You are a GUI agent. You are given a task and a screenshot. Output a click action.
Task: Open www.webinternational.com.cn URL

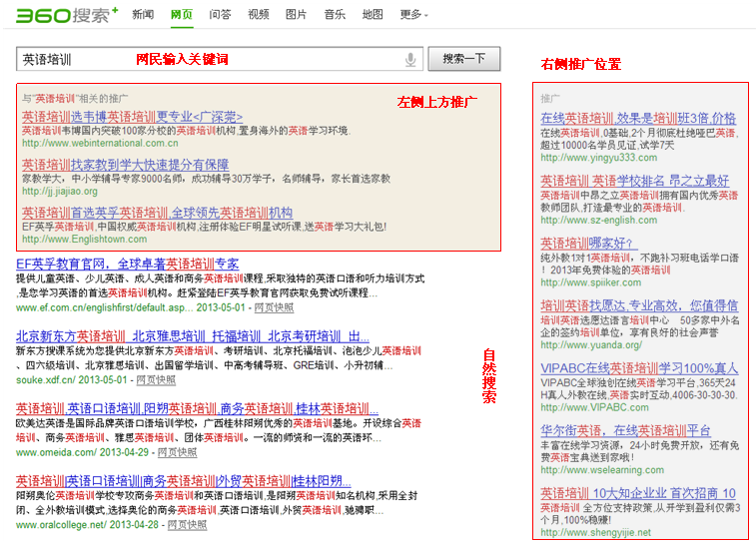[x=100, y=143]
